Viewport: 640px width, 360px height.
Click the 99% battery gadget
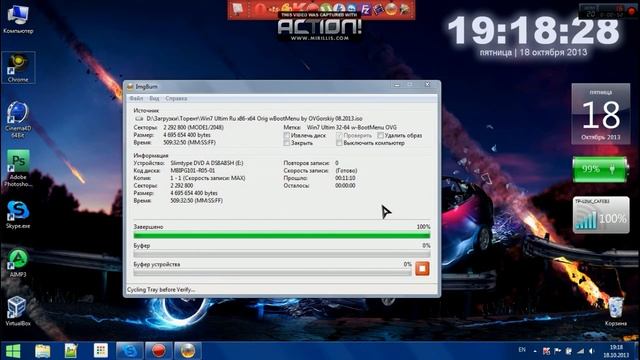coord(600,169)
